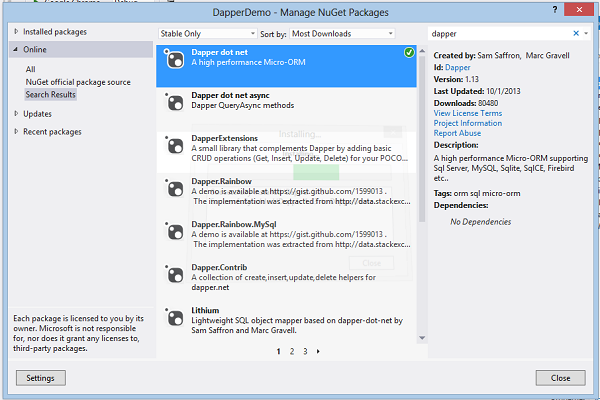Click 'Dapper QueryAsync methods' description
600x400 pixels.
243,105
